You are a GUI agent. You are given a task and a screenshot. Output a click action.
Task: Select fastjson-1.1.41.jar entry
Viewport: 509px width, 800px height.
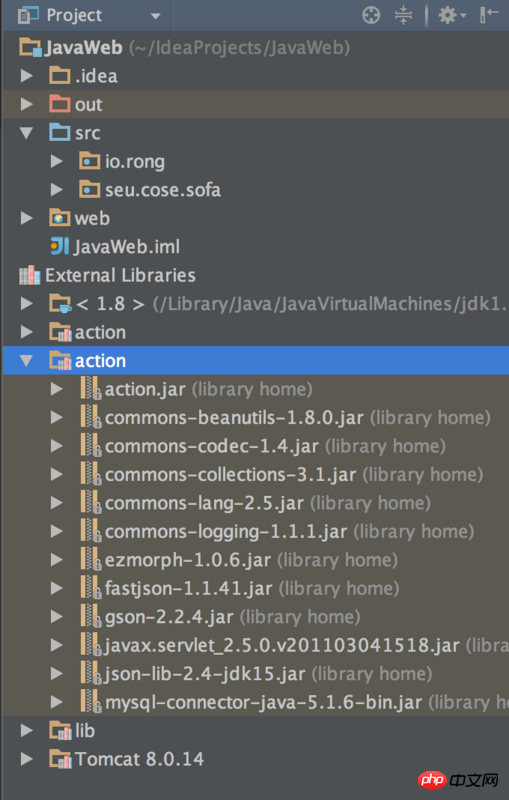(x=188, y=589)
